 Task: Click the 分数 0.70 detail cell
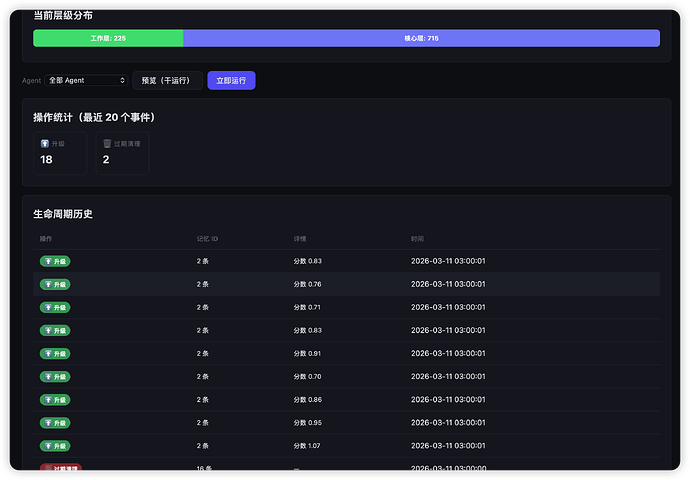(x=308, y=377)
